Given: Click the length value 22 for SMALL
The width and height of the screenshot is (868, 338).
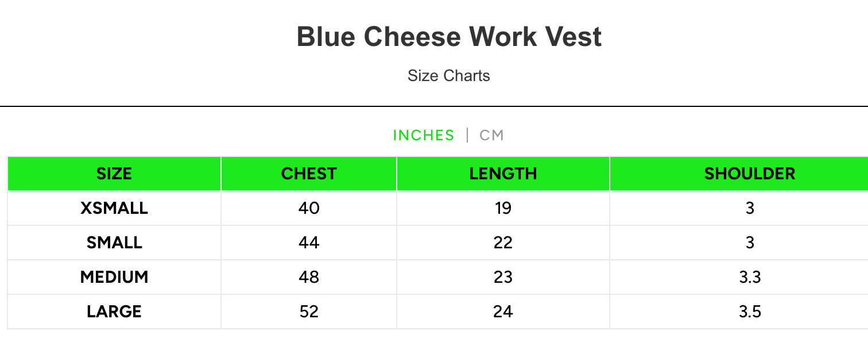Looking at the screenshot, I should [503, 243].
